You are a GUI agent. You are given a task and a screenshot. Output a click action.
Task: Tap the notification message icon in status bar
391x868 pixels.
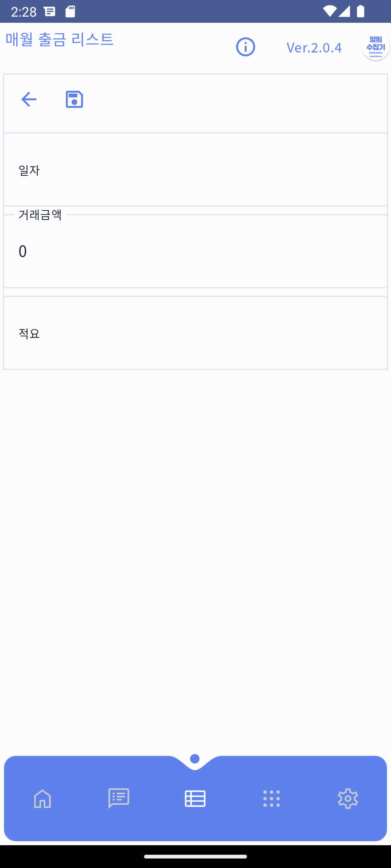(50, 12)
